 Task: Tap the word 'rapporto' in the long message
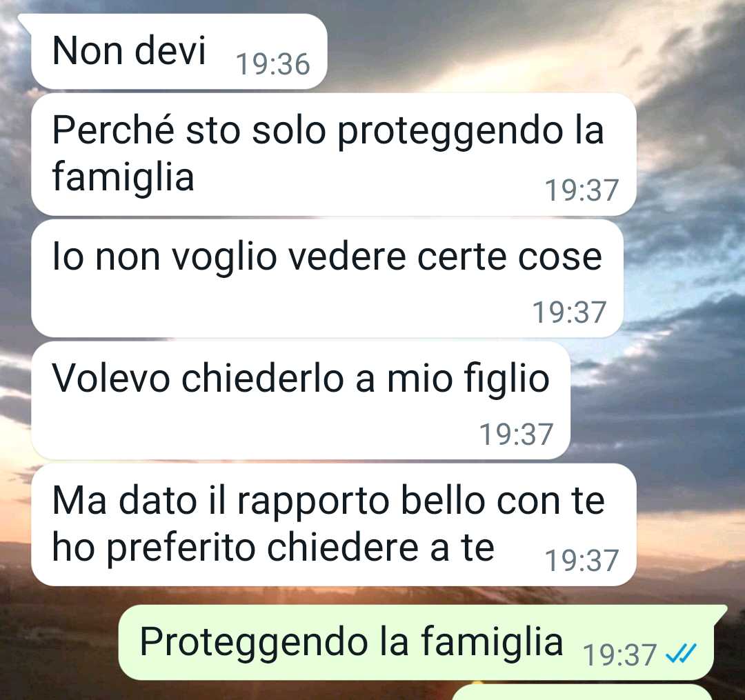pos(314,503)
